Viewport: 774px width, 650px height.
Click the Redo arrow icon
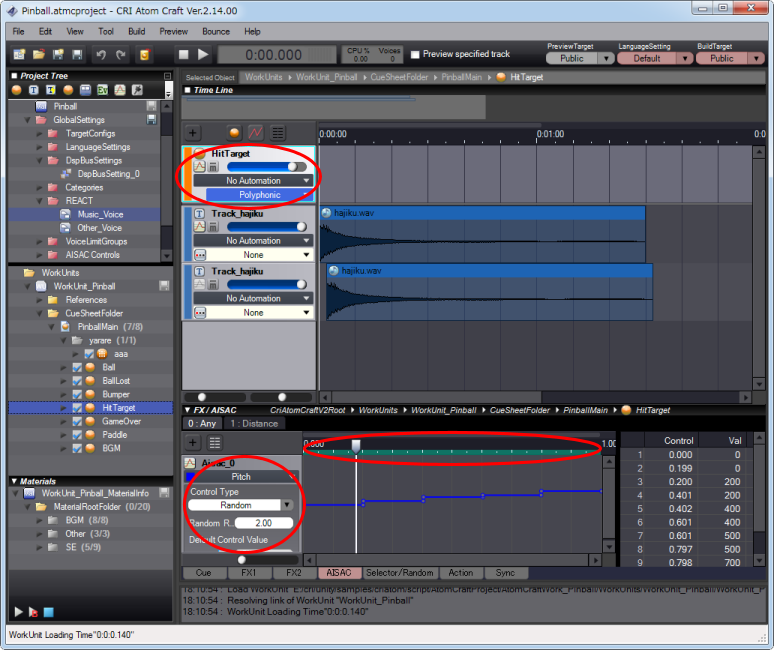(121, 55)
